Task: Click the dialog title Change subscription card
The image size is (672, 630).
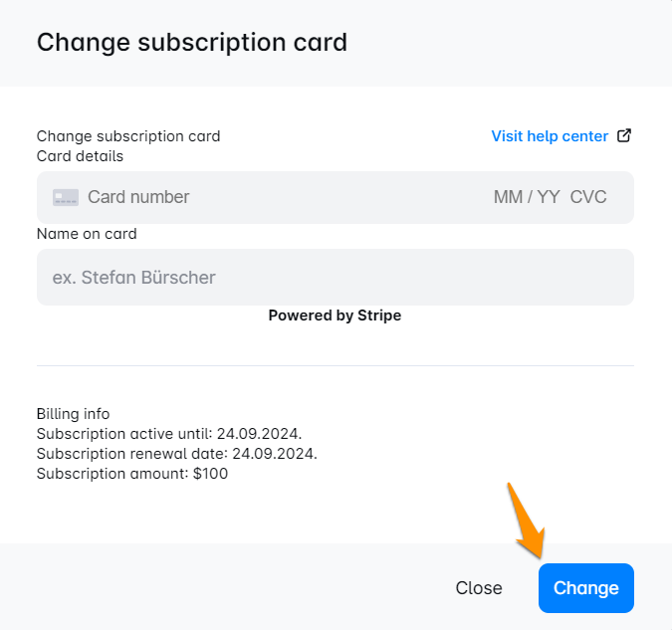Action: tap(191, 43)
